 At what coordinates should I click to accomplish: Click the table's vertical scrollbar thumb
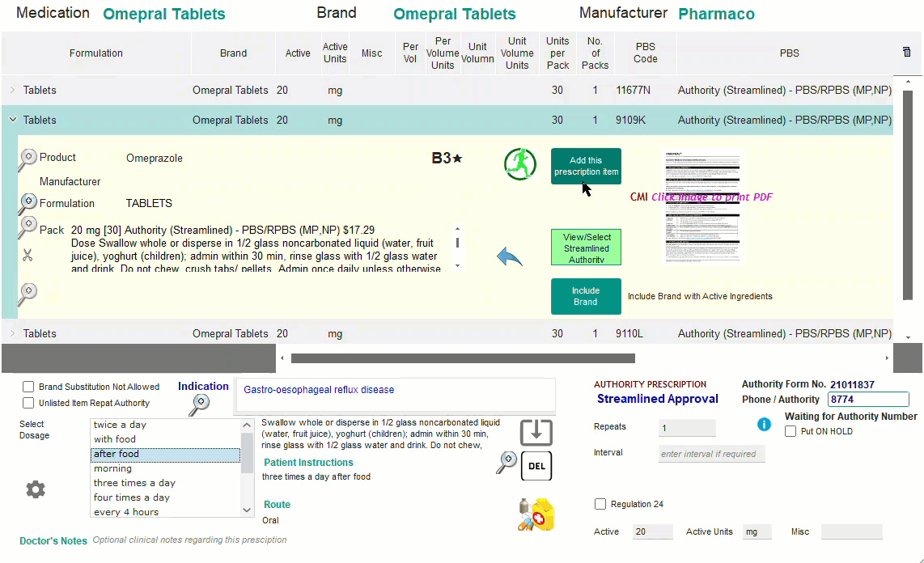click(x=908, y=196)
